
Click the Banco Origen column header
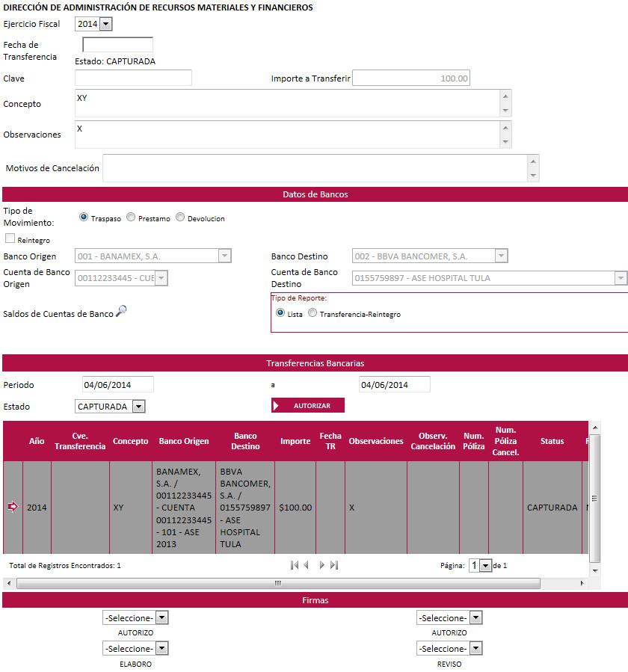(184, 441)
